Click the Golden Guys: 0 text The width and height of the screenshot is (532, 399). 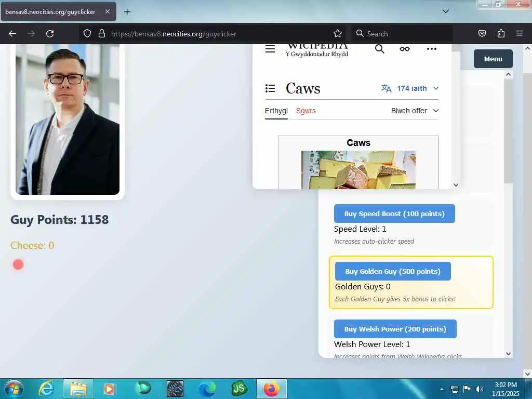pyautogui.click(x=363, y=287)
